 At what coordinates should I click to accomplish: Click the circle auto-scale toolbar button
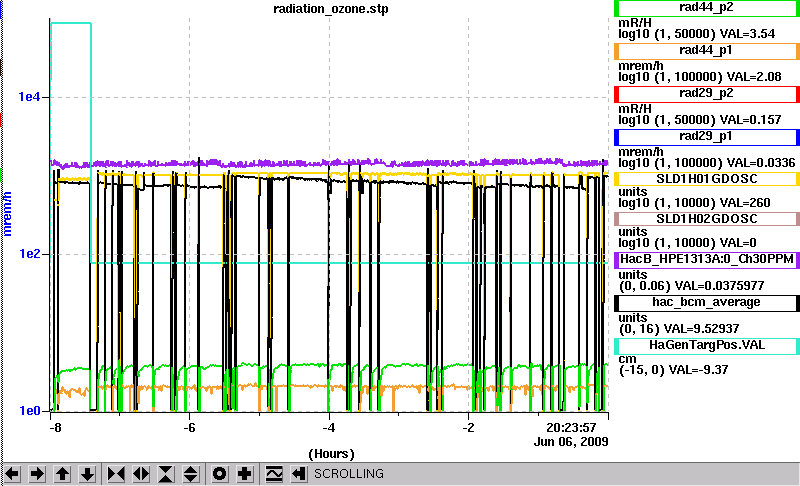tap(219, 474)
